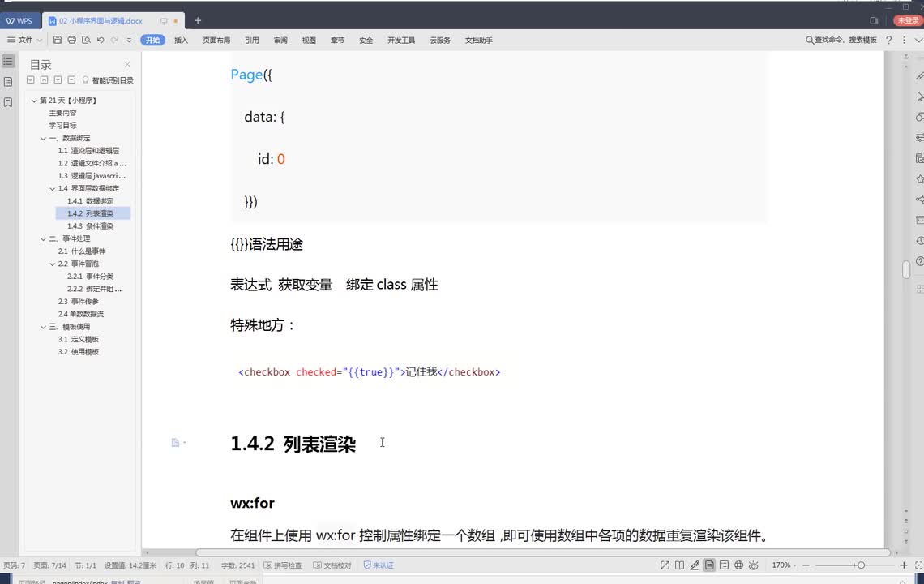924x584 pixels.
Task: Open the 引用 ribbon tab
Action: click(251, 40)
